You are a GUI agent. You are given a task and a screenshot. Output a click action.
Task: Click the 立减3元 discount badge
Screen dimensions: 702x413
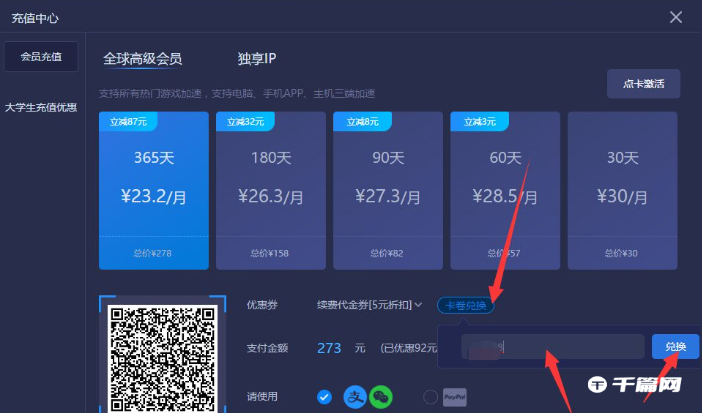click(479, 121)
